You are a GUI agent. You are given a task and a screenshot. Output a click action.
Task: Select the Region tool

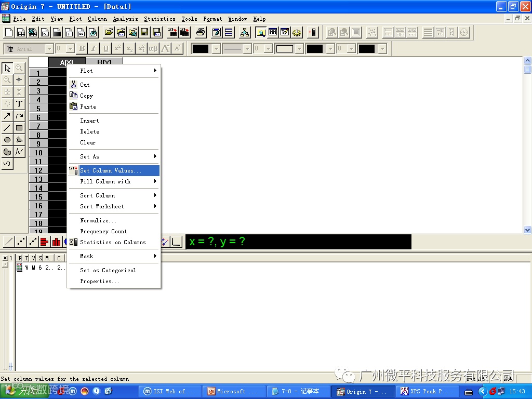click(7, 152)
